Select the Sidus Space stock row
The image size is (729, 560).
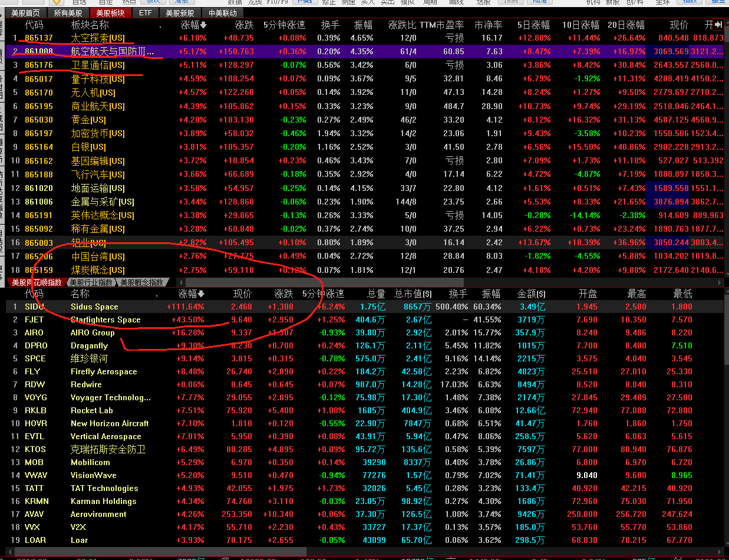[364, 307]
